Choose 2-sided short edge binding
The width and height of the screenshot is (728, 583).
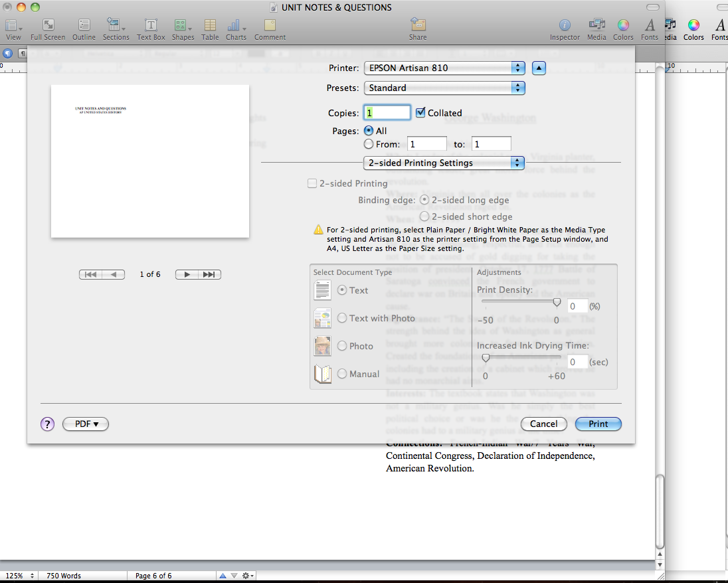(424, 216)
